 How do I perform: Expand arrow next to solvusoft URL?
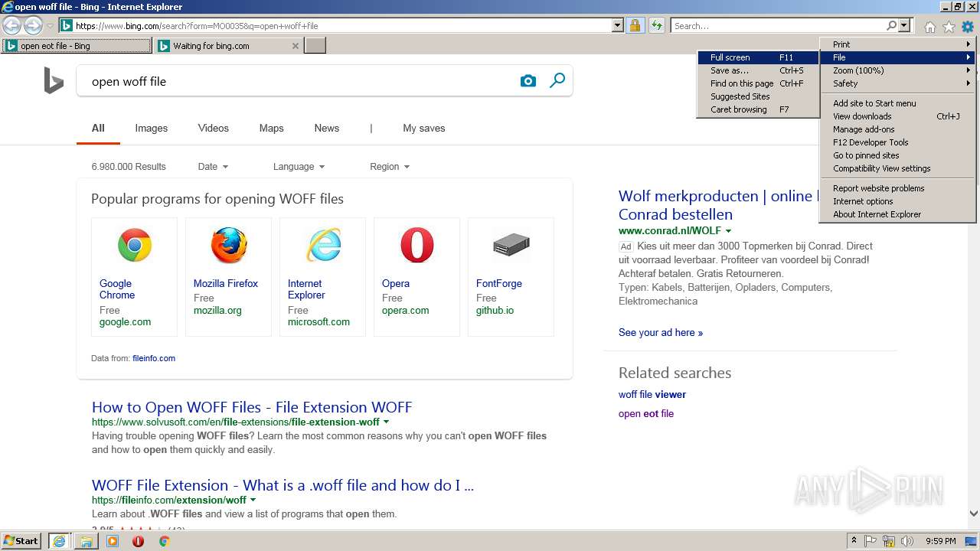[x=386, y=422]
